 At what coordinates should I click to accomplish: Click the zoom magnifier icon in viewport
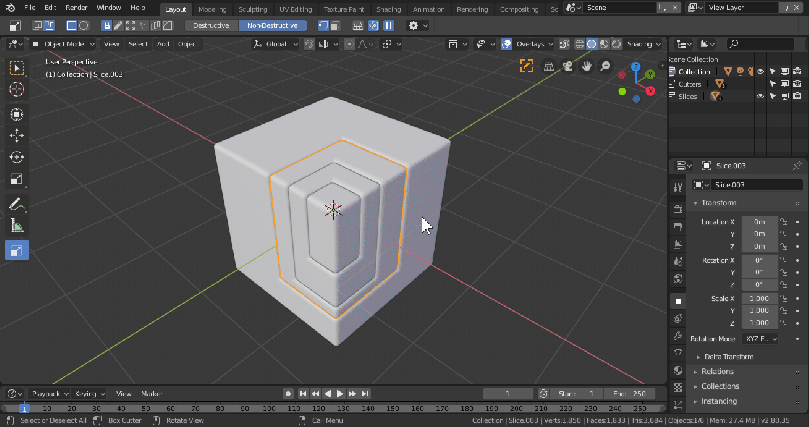pyautogui.click(x=606, y=66)
